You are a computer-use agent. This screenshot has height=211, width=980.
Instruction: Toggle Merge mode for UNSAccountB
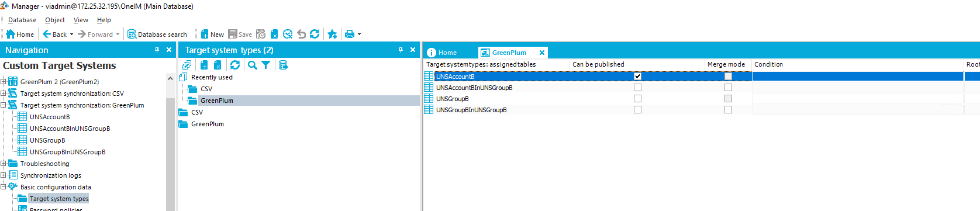[728, 77]
